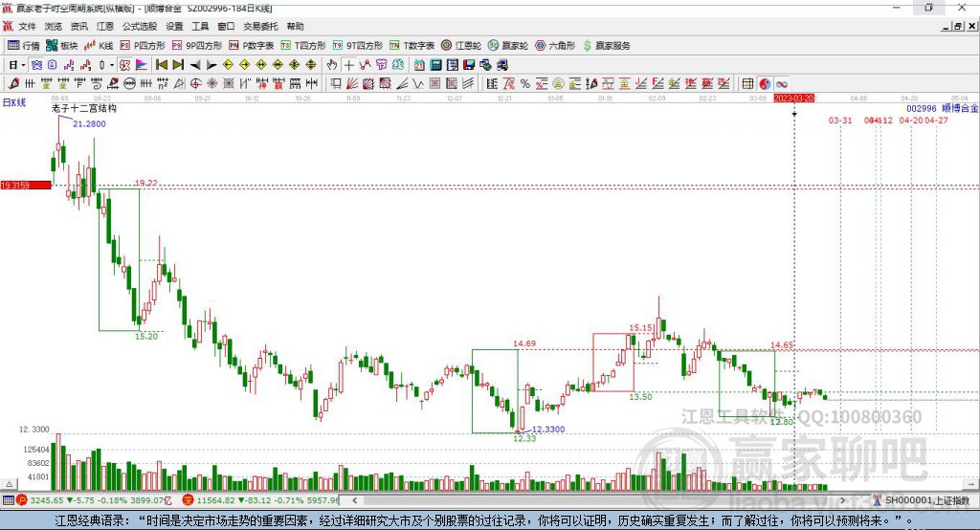Click the black left-arrow move icon
Viewport: 980px width, 530px height.
(195, 65)
